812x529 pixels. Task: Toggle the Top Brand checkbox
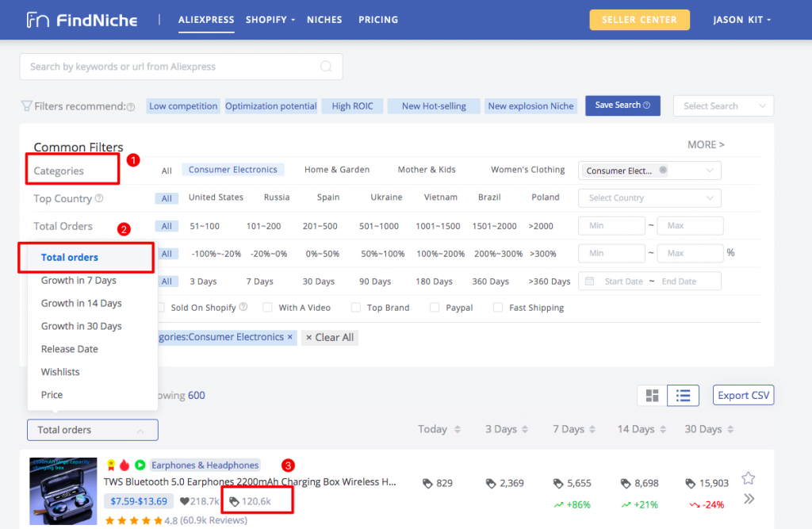click(x=356, y=307)
